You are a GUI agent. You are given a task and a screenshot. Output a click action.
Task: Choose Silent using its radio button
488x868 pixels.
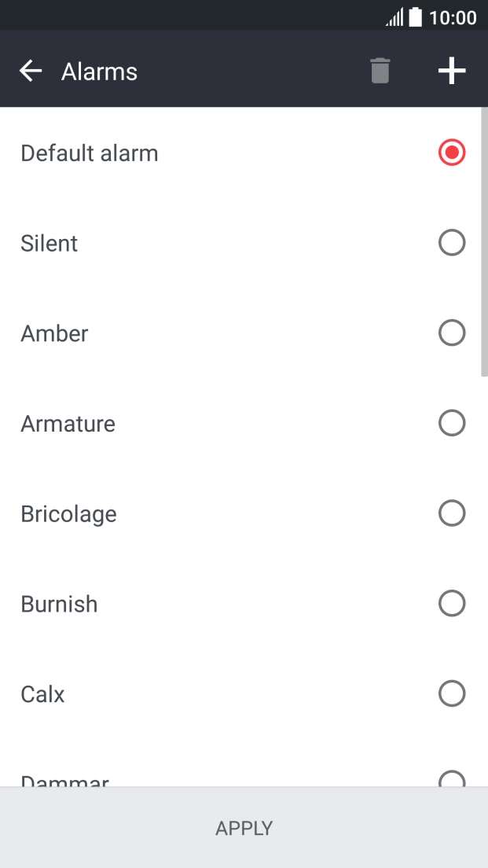pos(452,242)
